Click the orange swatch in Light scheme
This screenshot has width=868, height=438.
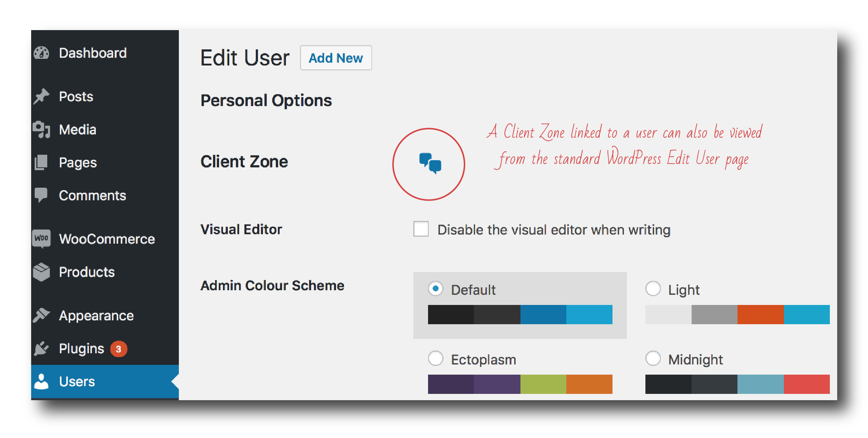click(761, 314)
